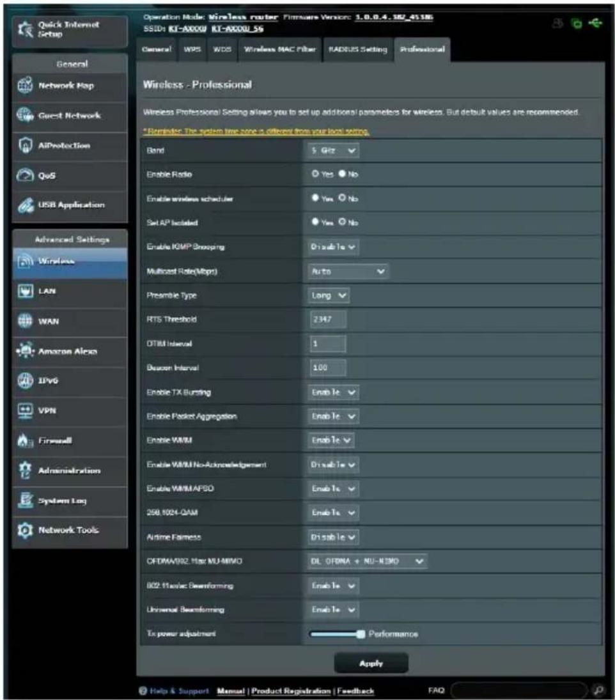Click the Network Tools icon
The width and height of the screenshot is (615, 700).
tap(25, 530)
